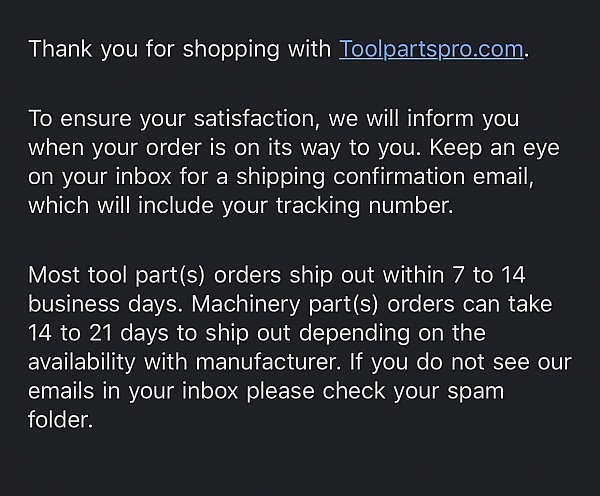Click 'which will include your' text
The image size is (600, 496).
point(148,206)
